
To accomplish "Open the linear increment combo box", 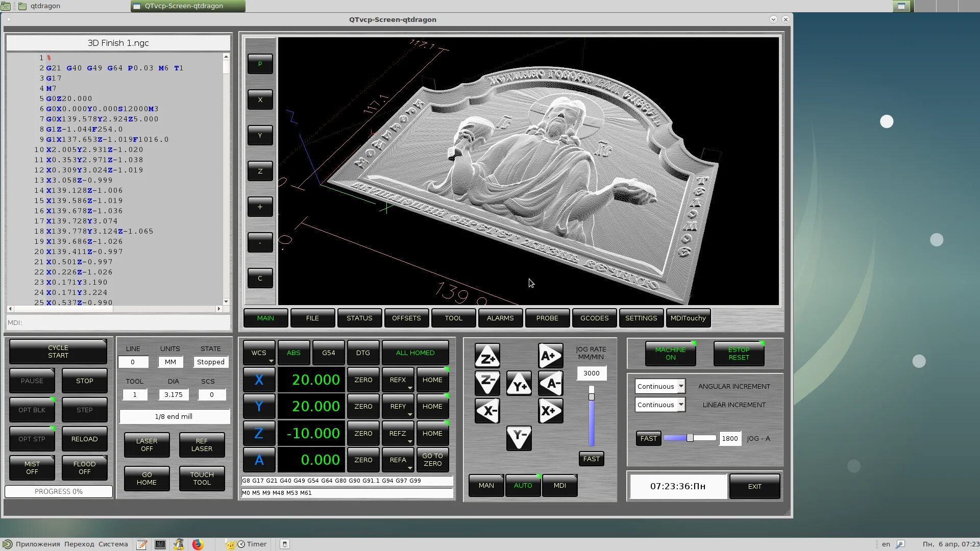I will tap(660, 405).
